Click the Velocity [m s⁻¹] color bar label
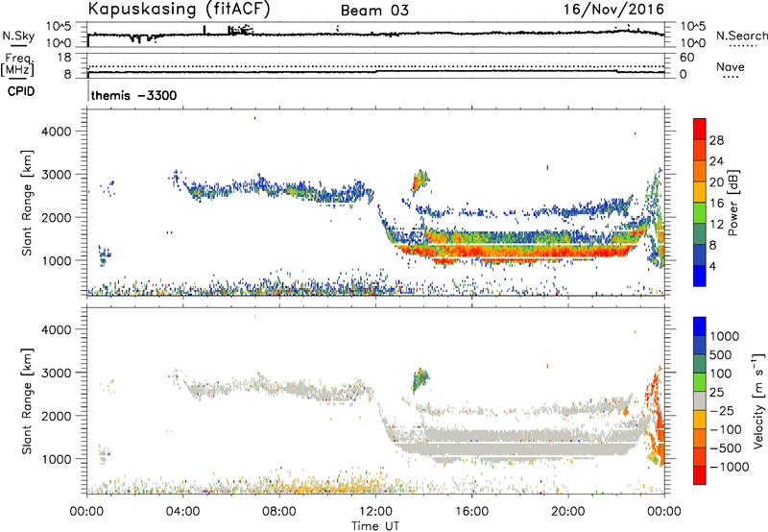The height and width of the screenshot is (532, 768). tap(758, 400)
